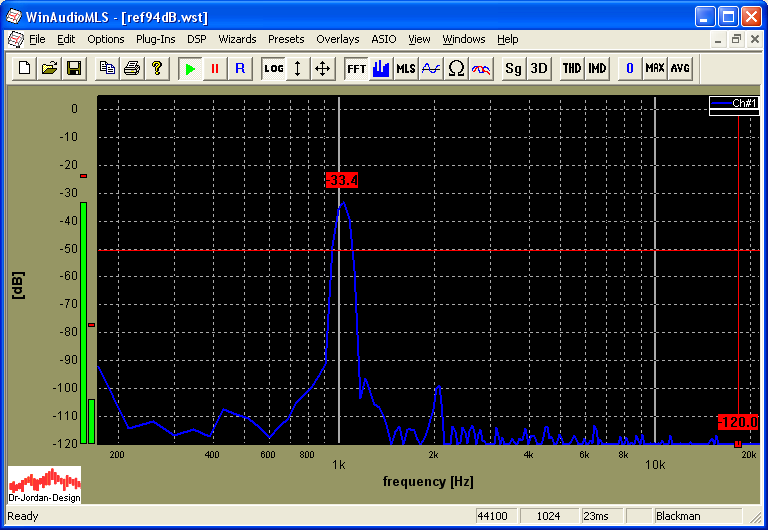This screenshot has width=768, height=530.
Task: Click the Omega impedance icon
Action: tap(456, 68)
